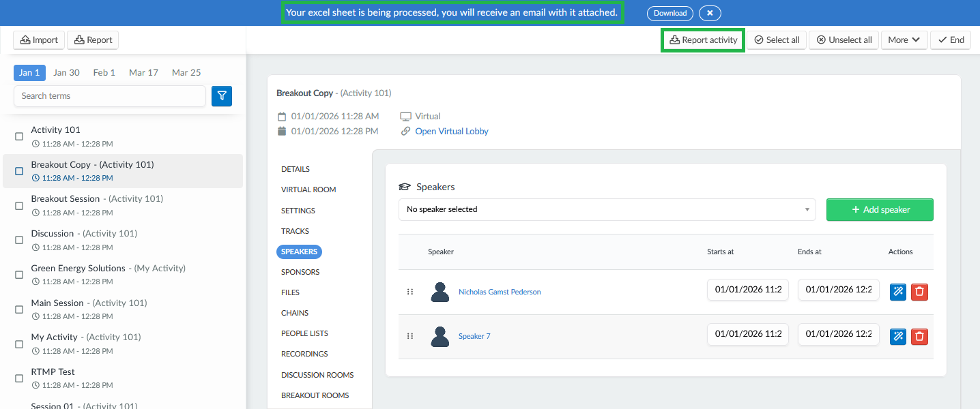Delete speaker Nicholas Gamst Pederson with trash icon
Image resolution: width=980 pixels, height=409 pixels.
click(919, 292)
